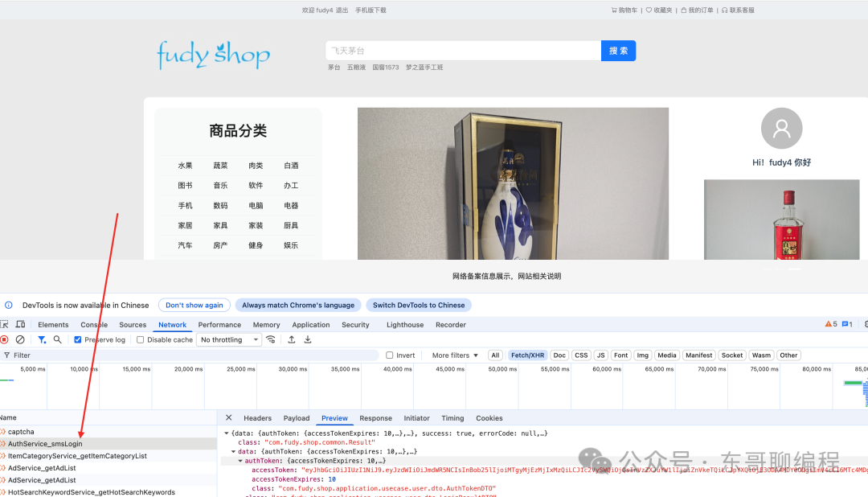The height and width of the screenshot is (497, 868).
Task: Switch to the Sources tab
Action: tap(133, 325)
